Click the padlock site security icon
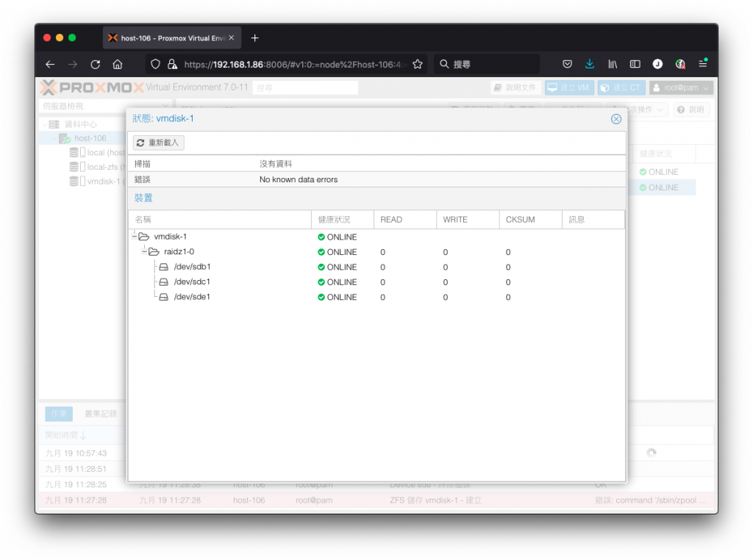Viewport: 753px width, 560px height. pyautogui.click(x=172, y=64)
